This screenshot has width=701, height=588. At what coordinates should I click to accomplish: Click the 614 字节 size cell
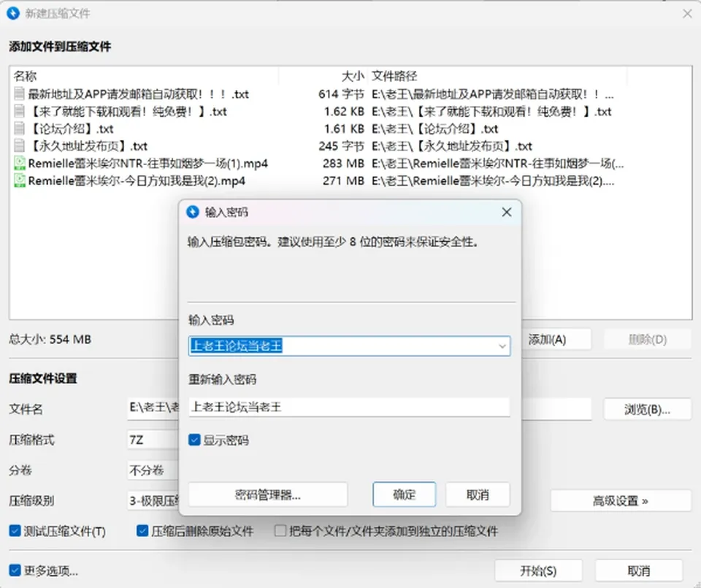coord(342,94)
